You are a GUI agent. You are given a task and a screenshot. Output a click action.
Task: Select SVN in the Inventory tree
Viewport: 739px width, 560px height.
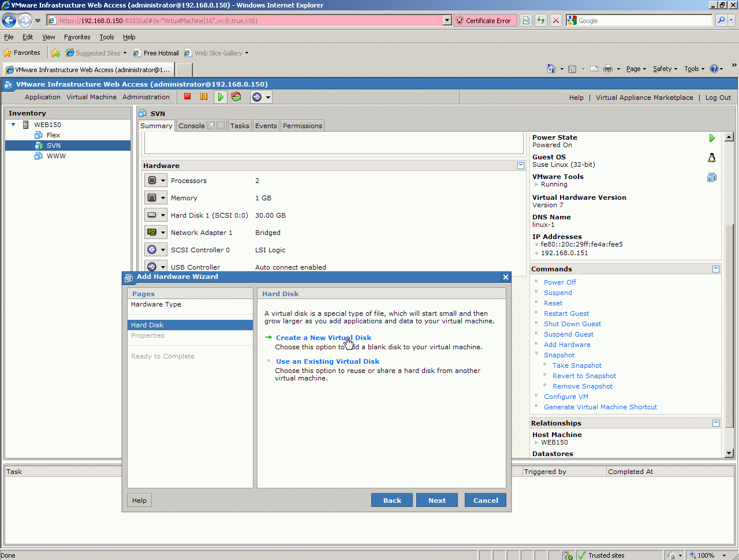coord(68,145)
